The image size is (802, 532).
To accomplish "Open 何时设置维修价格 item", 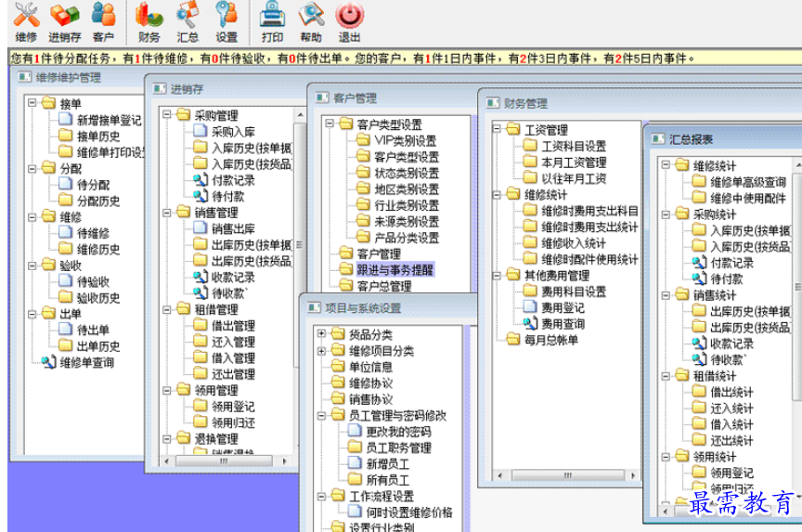I will [x=400, y=513].
